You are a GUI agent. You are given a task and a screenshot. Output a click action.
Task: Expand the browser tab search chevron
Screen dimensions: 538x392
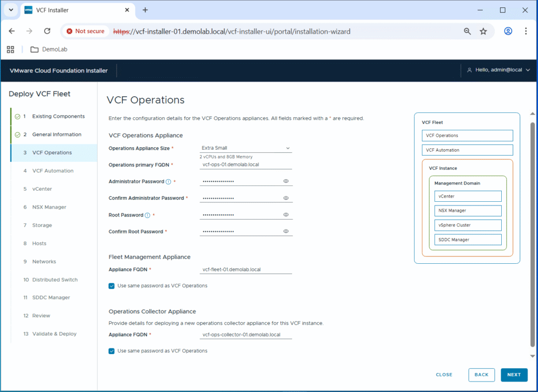(11, 10)
